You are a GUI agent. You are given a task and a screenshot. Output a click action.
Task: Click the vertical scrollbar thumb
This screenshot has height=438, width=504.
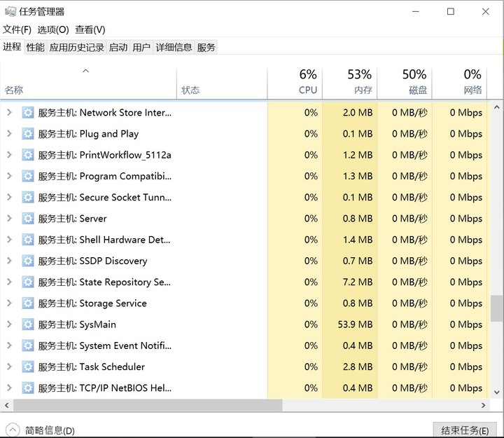click(497, 308)
